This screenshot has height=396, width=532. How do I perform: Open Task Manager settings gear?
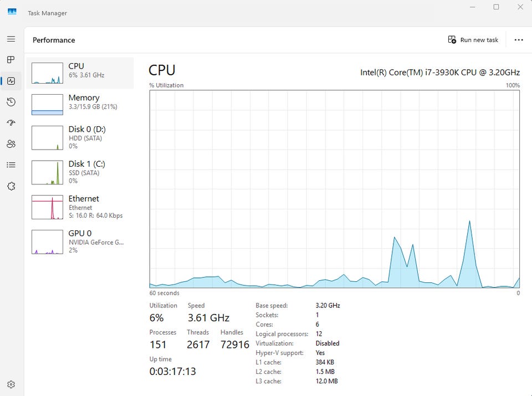[11, 384]
